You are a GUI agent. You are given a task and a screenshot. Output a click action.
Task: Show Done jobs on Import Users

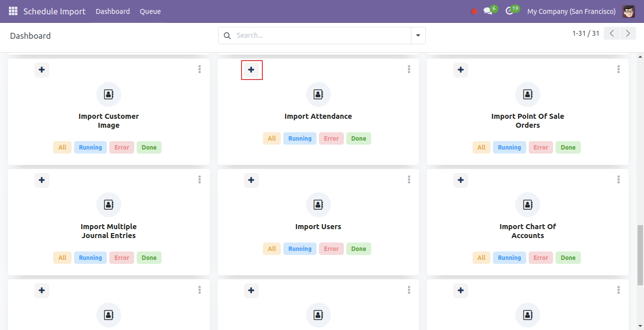pos(359,249)
